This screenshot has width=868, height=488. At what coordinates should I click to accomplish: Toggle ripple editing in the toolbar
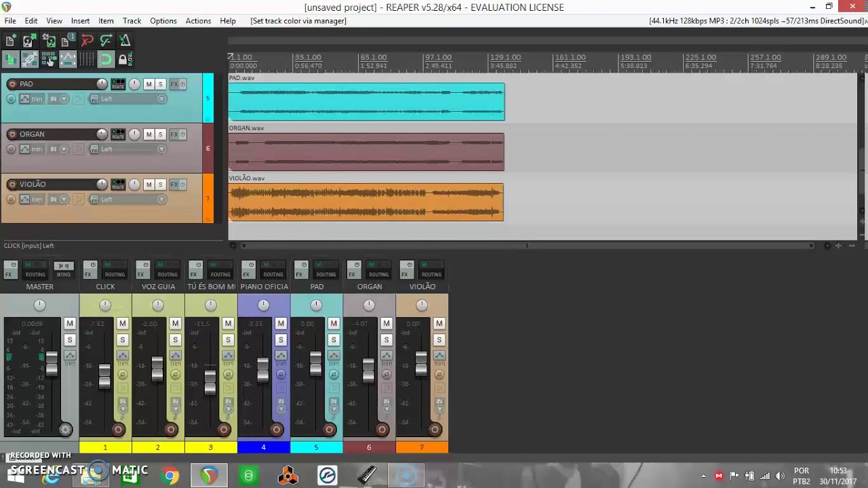[x=48, y=60]
